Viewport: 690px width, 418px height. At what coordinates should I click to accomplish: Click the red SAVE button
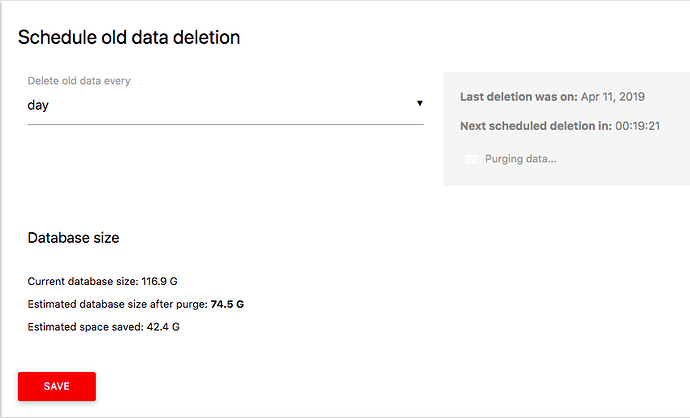[57, 386]
